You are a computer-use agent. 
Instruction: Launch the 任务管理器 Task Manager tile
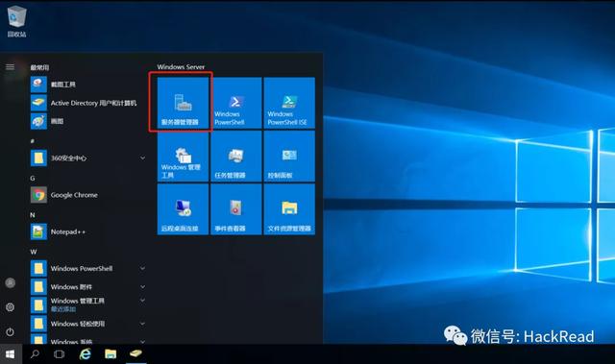pos(236,156)
